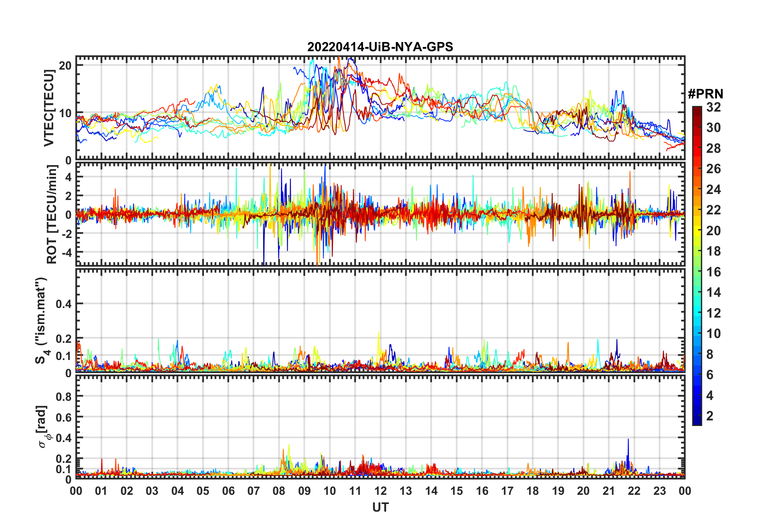Click x-axis hour label "01"
Image resolution: width=761 pixels, height=532 pixels.
coord(101,491)
